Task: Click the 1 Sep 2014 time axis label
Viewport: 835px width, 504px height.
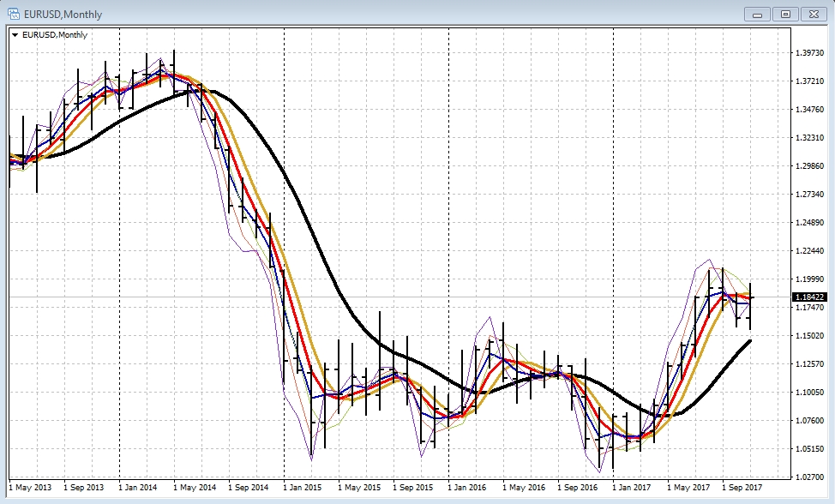Action: pos(249,488)
